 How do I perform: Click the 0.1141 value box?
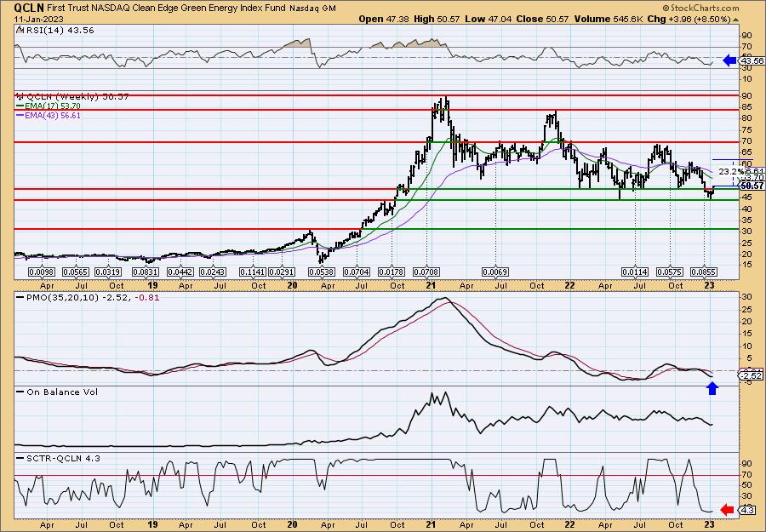(253, 272)
